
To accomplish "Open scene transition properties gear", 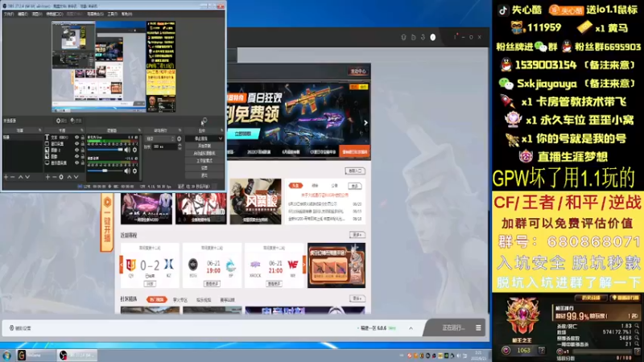I will coord(179,138).
